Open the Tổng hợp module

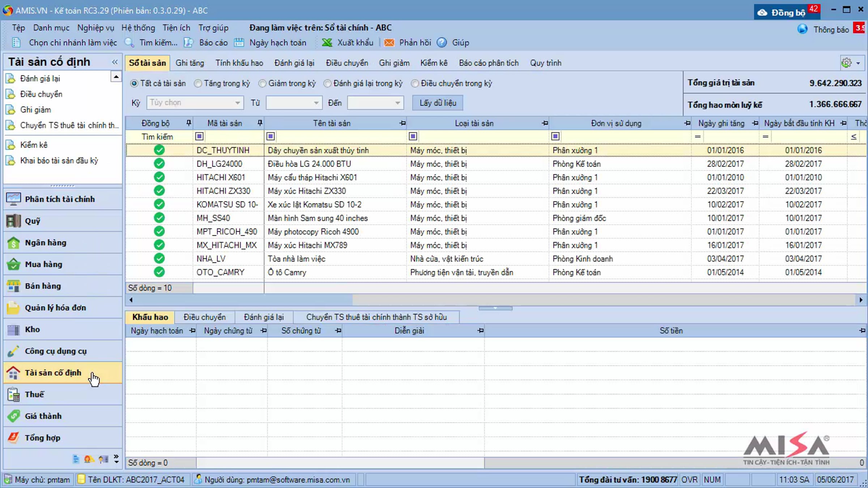coord(63,438)
